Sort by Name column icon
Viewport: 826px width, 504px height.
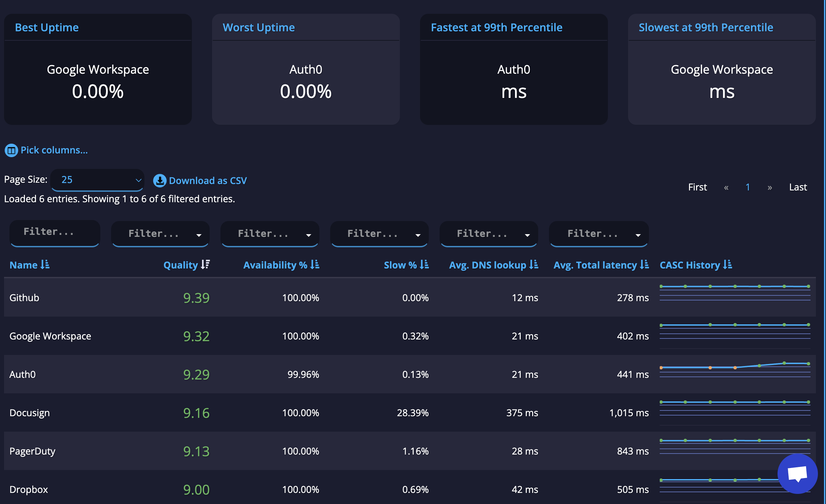pyautogui.click(x=45, y=265)
